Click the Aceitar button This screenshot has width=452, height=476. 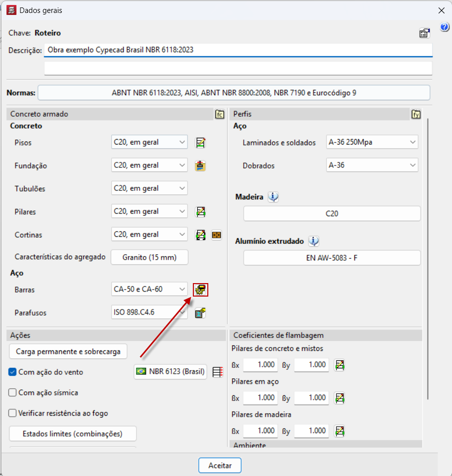click(220, 466)
